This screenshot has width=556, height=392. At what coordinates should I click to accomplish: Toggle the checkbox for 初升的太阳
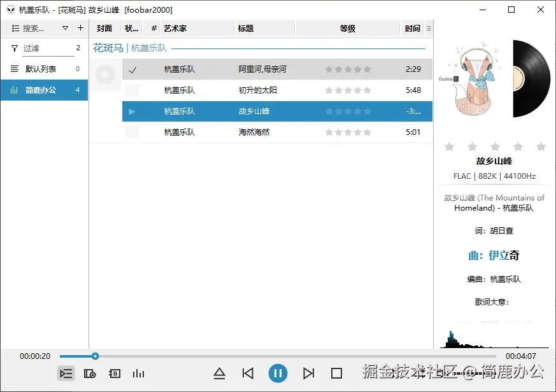click(133, 90)
